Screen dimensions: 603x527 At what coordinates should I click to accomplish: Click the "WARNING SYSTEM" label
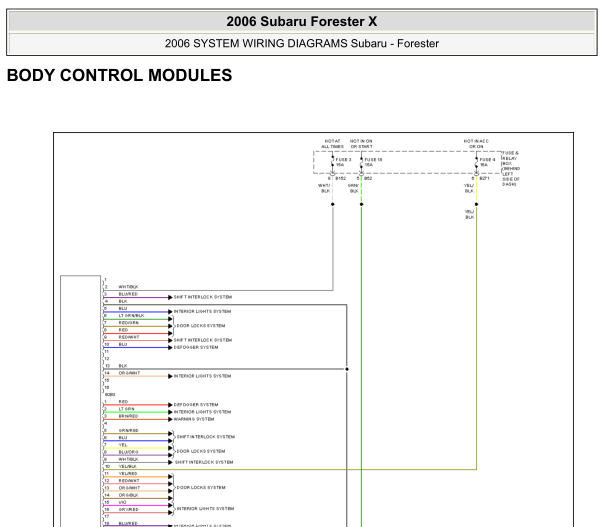click(x=194, y=419)
